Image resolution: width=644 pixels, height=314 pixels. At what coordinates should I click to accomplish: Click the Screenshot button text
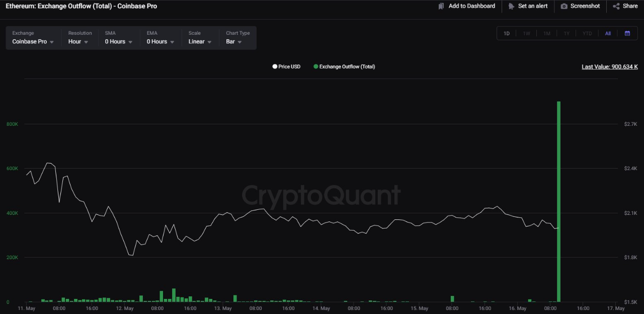click(585, 6)
